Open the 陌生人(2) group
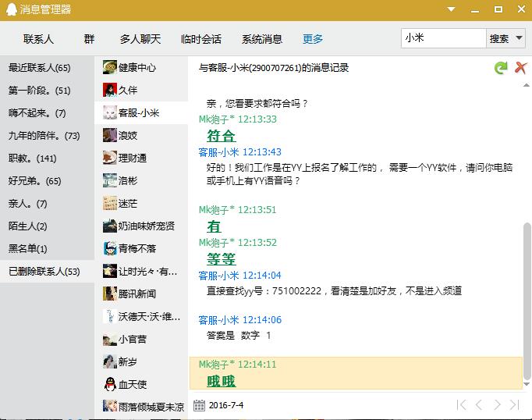Image resolution: width=532 pixels, height=420 pixels. pos(47,226)
